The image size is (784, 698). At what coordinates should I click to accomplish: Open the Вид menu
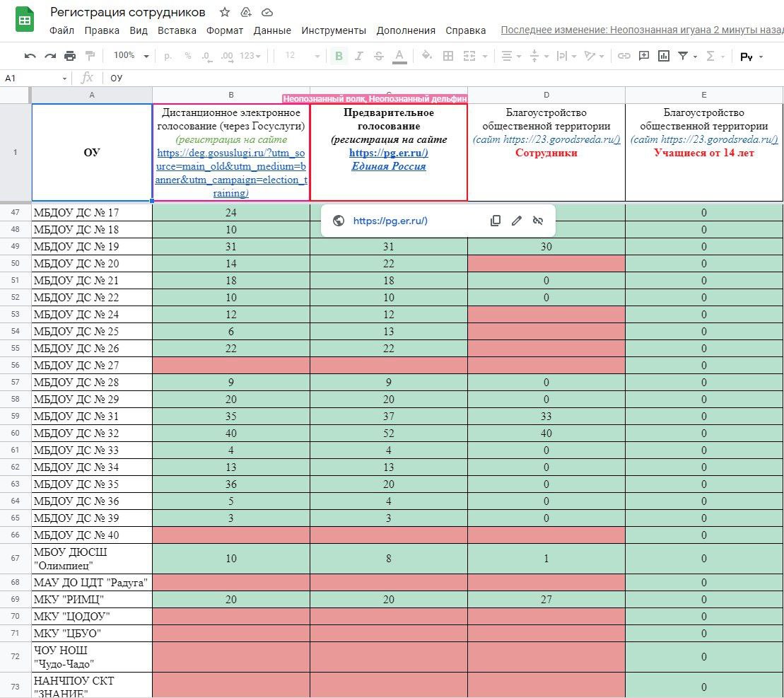pyautogui.click(x=139, y=30)
